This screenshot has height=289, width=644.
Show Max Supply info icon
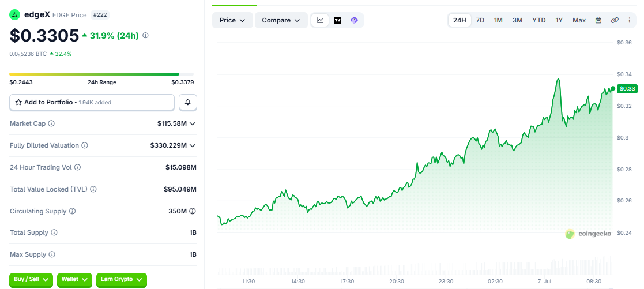pos(52,254)
